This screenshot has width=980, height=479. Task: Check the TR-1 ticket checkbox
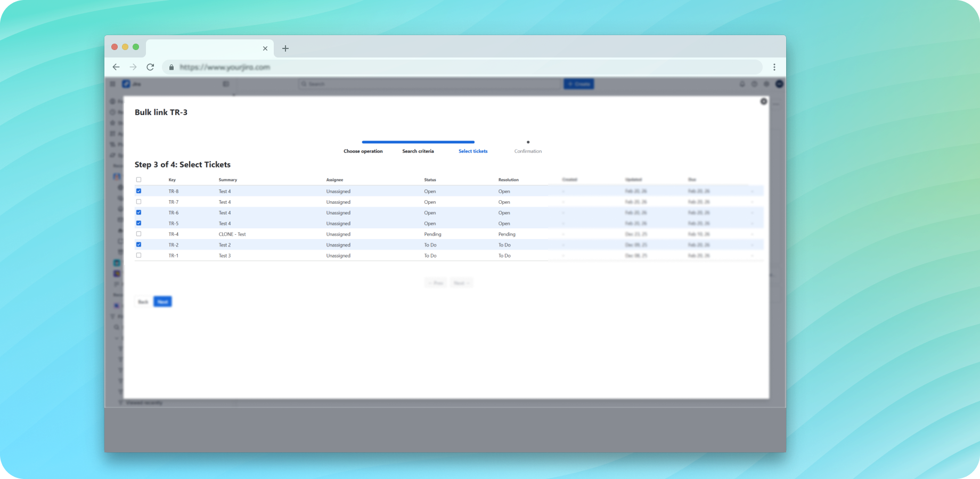[x=138, y=255]
